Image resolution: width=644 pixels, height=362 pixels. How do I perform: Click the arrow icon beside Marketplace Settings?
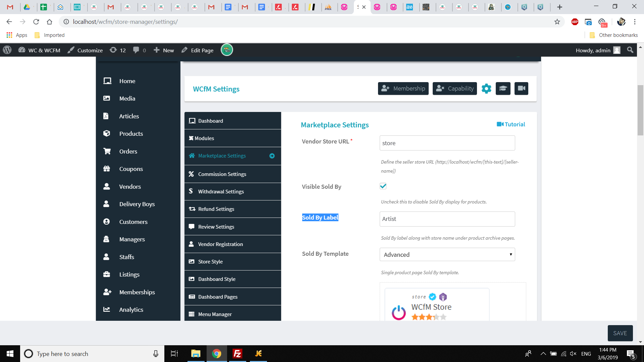(x=272, y=156)
